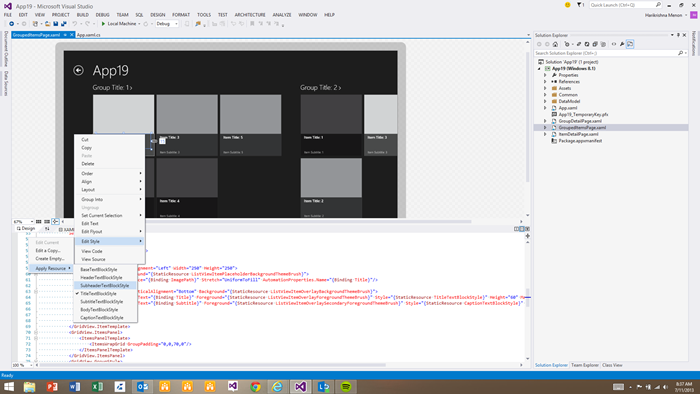Open Outlook from the Windows taskbar
Image resolution: width=700 pixels, height=394 pixels.
(x=142, y=386)
